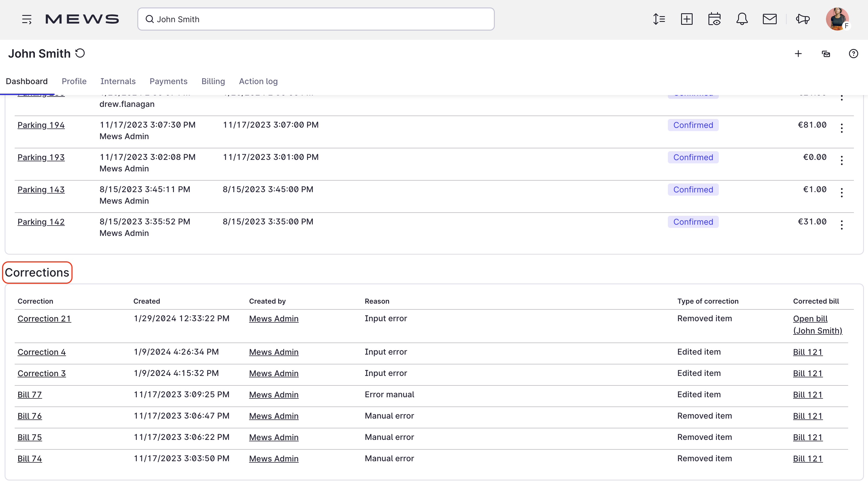The height and width of the screenshot is (488, 868).
Task: Switch to the Billing tab
Action: point(213,81)
